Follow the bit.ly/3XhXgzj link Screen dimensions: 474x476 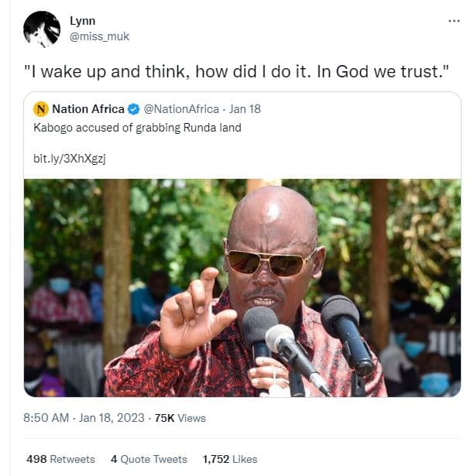[70, 159]
